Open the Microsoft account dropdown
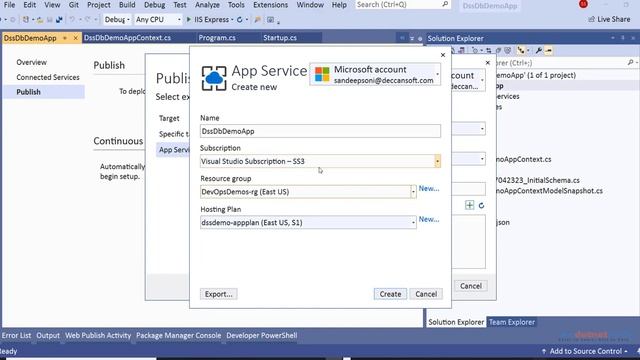 (x=438, y=74)
